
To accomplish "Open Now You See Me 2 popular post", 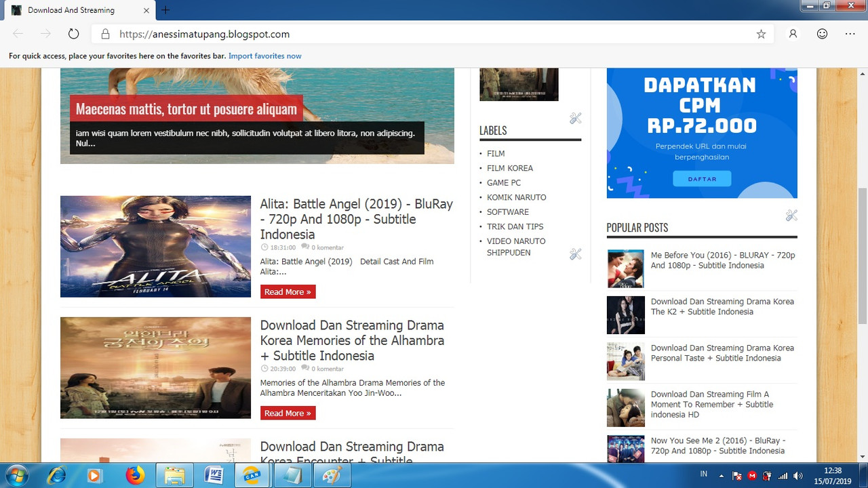I will pos(717,445).
